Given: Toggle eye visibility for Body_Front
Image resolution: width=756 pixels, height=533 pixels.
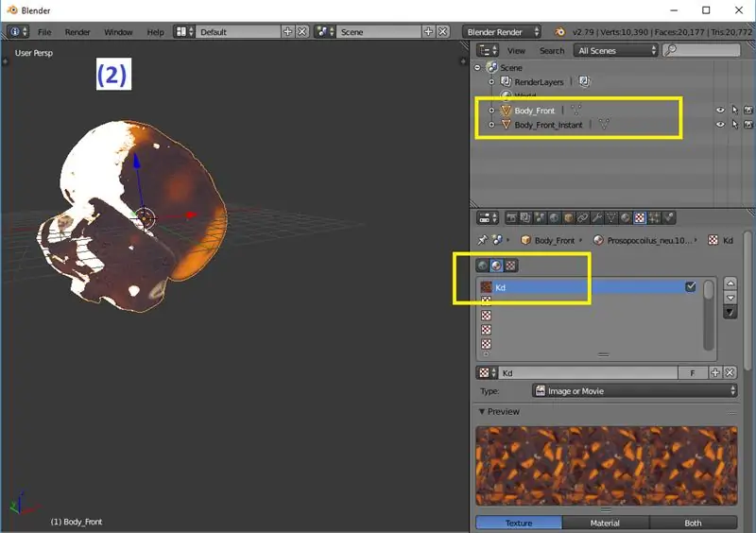Looking at the screenshot, I should (720, 111).
